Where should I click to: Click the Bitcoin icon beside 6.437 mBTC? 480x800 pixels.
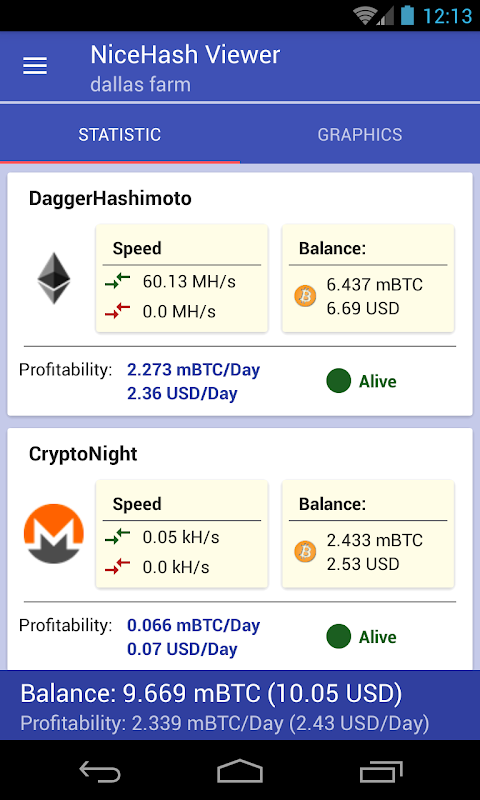306,296
